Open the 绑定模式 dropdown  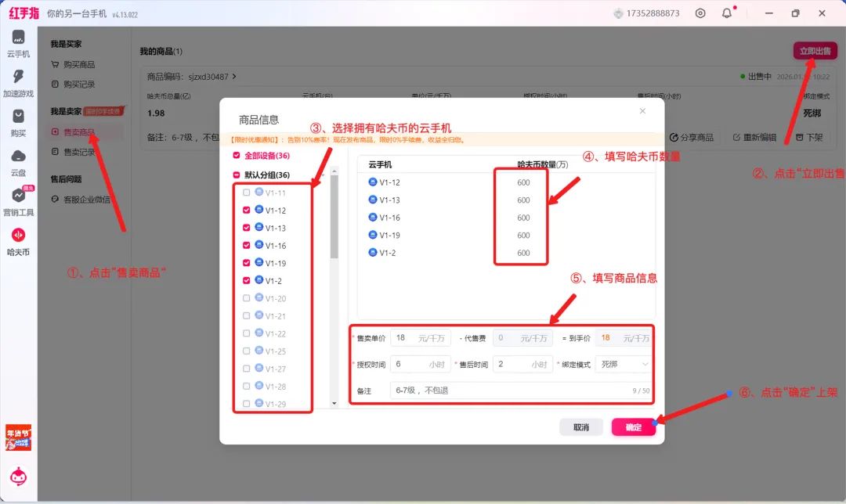point(624,365)
